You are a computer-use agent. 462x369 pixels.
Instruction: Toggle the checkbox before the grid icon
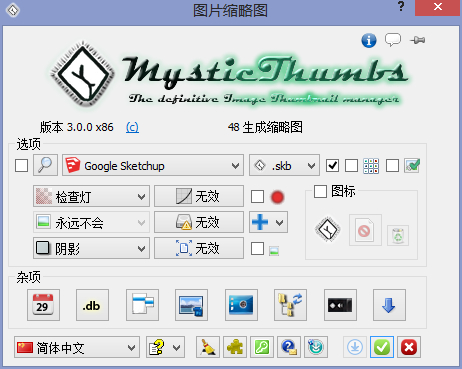coord(351,166)
